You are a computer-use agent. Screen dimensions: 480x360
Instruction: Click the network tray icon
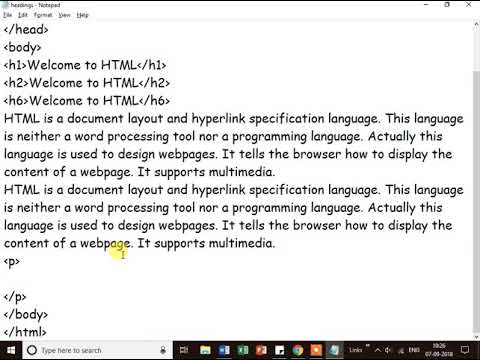point(401,350)
